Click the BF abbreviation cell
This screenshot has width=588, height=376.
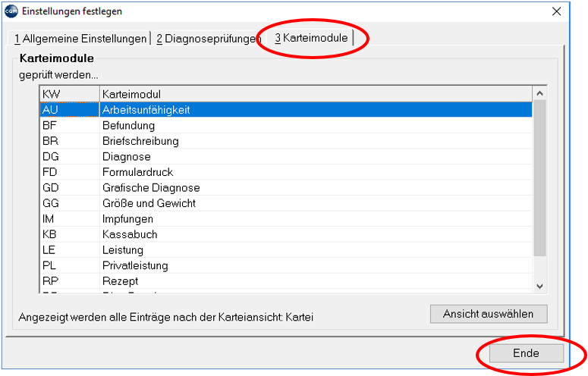coord(70,125)
